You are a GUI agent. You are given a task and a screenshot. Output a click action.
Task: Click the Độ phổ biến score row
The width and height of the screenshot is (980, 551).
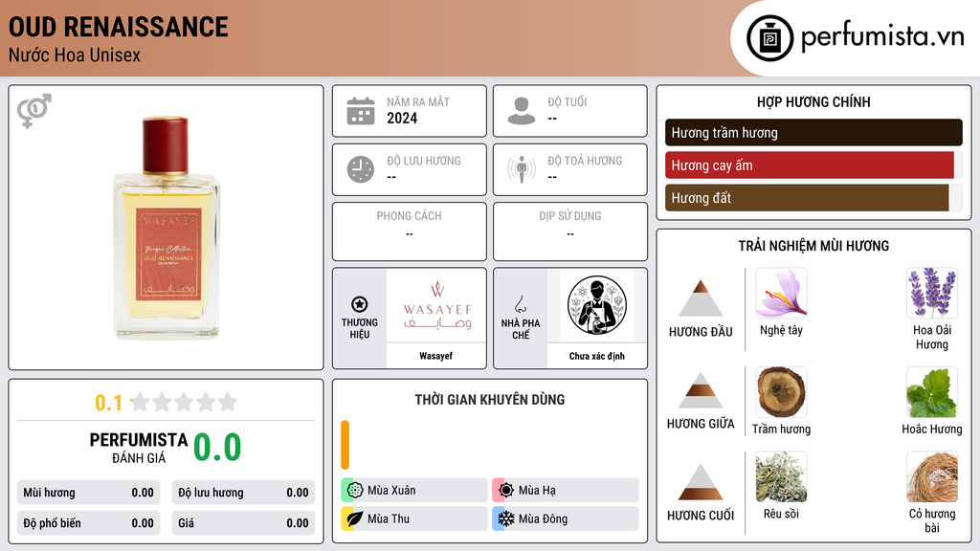[89, 523]
